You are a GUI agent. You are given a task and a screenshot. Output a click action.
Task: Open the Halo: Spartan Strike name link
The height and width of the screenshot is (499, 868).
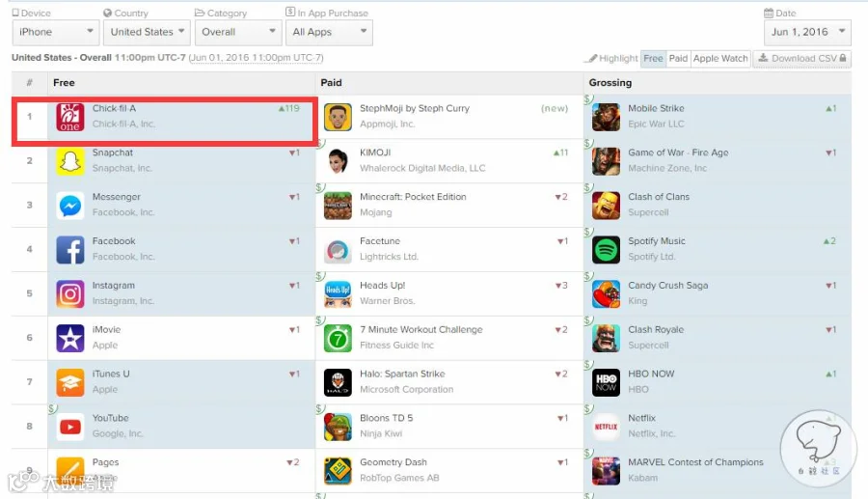402,374
